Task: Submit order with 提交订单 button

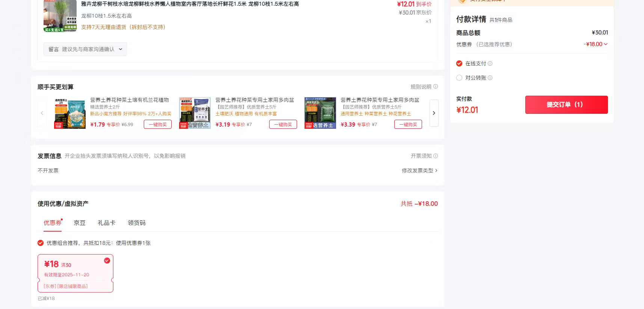Action: click(566, 105)
